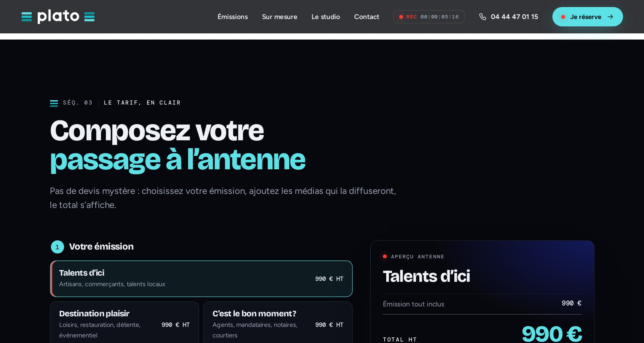Click the red REC dot indicator
Viewport: 644px width, 343px height.
click(401, 17)
